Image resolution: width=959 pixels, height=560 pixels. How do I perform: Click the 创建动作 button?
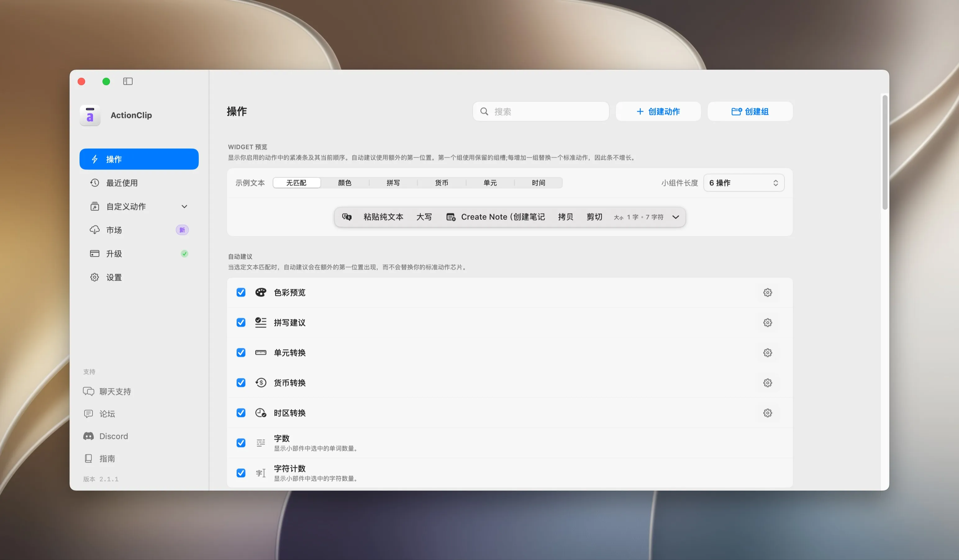(658, 111)
